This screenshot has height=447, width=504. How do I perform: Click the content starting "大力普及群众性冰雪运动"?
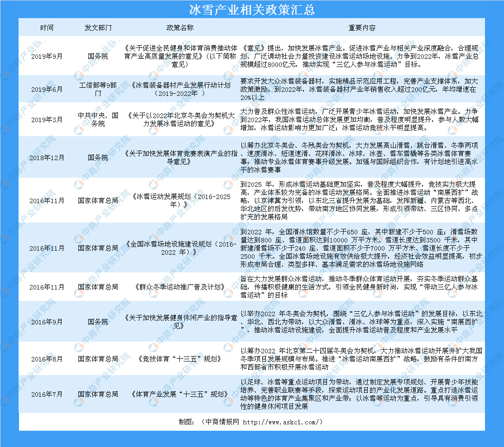360,119
